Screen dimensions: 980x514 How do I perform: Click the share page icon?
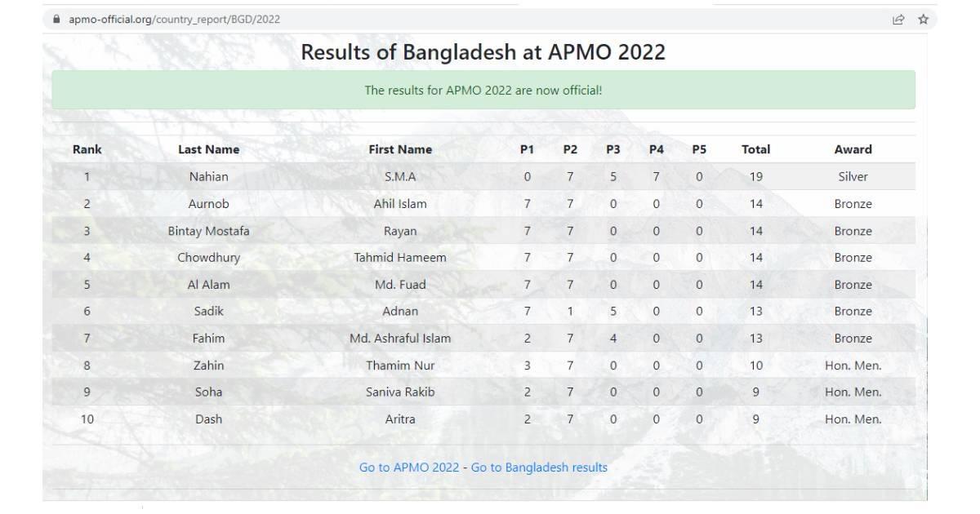(x=898, y=19)
